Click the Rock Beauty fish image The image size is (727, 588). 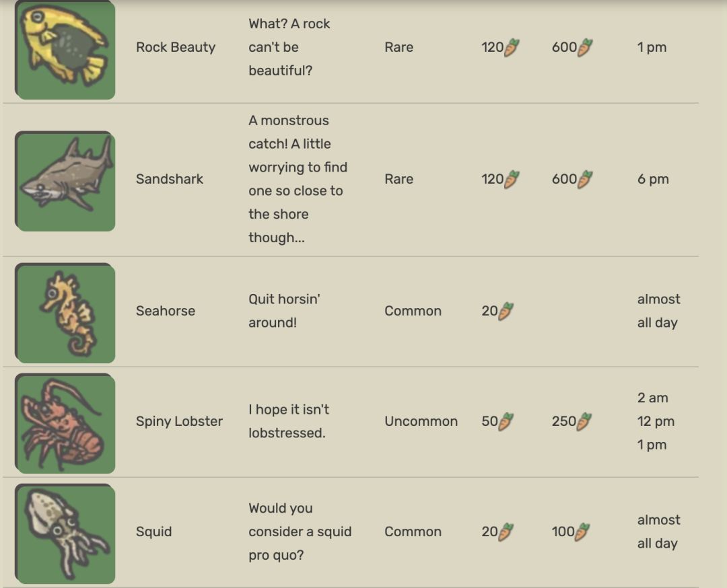point(65,49)
